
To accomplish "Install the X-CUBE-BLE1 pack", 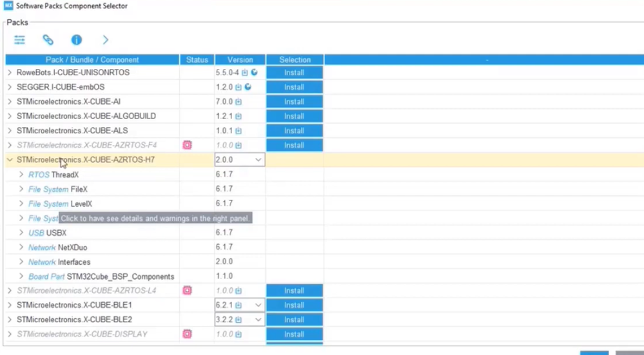I will click(x=294, y=305).
